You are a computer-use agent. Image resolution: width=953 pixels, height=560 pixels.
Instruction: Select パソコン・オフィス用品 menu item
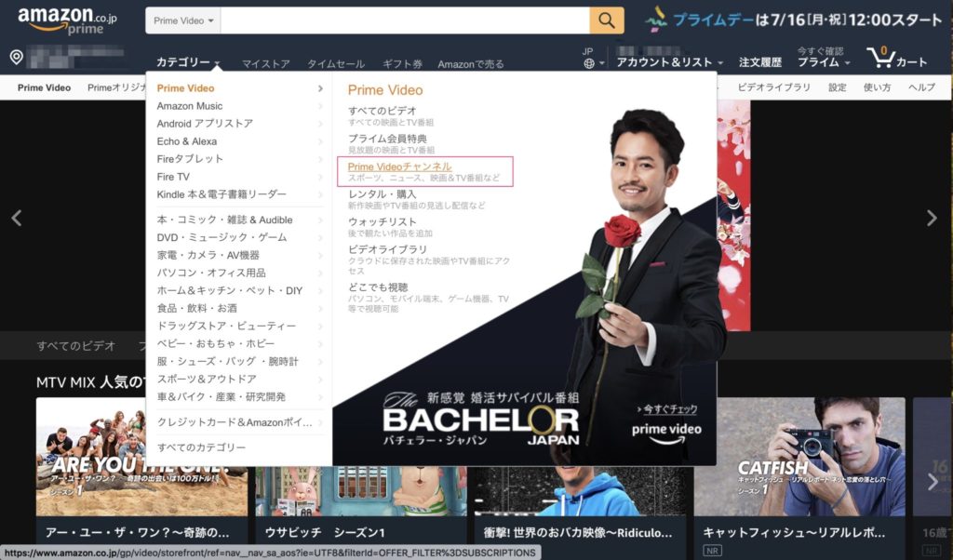tap(211, 273)
